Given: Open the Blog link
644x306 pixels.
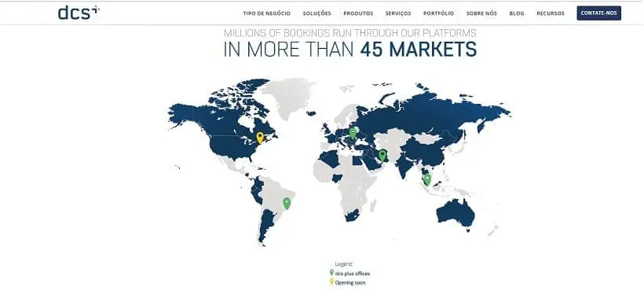Looking at the screenshot, I should pos(517,13).
